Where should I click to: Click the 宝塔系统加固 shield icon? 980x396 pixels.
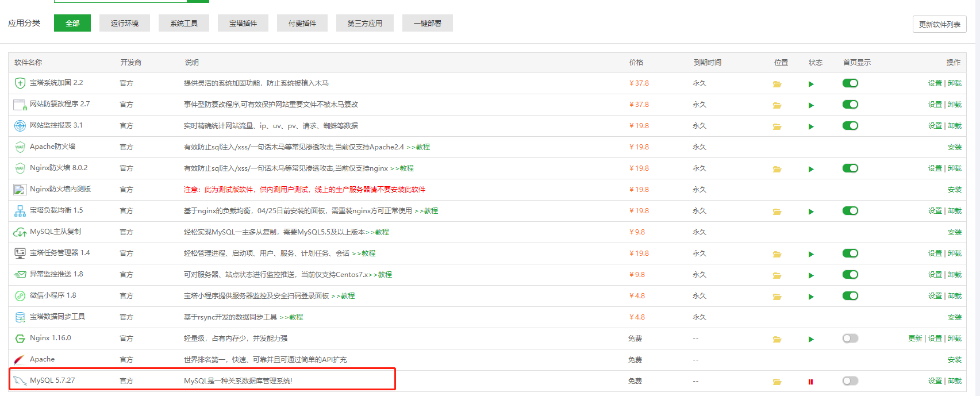click(20, 83)
